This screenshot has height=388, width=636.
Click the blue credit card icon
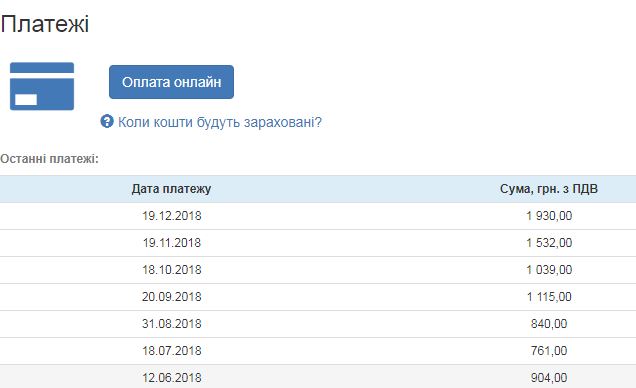[42, 86]
